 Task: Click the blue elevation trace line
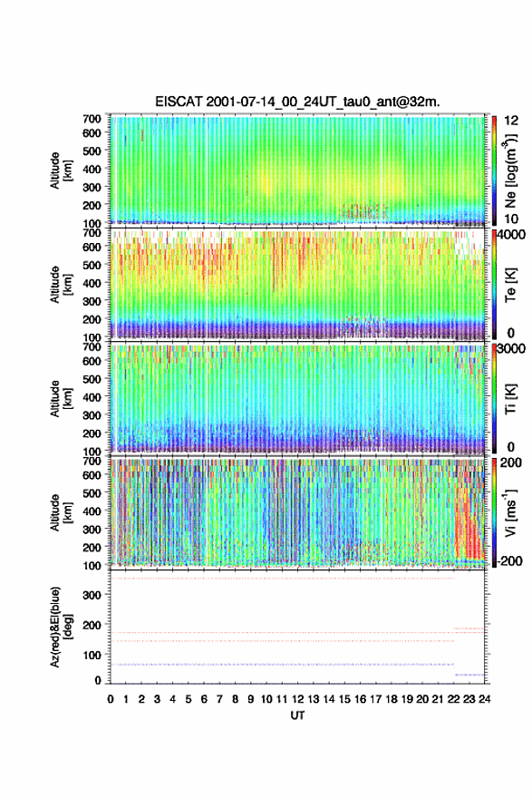point(282,664)
